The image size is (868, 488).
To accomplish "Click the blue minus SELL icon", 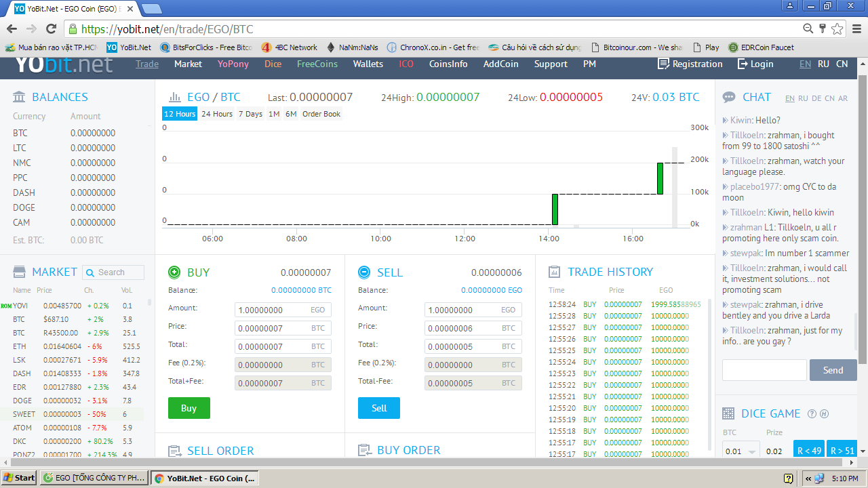I will click(364, 272).
